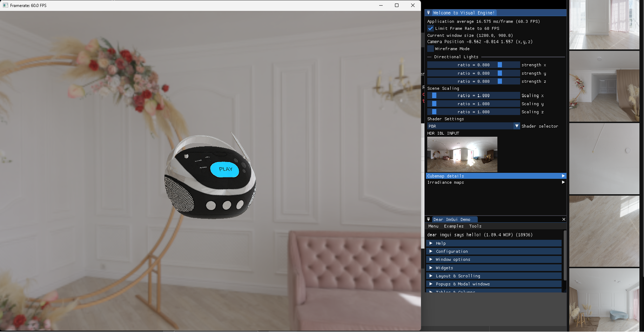Click the Directional Lights separator label

[x=456, y=57]
